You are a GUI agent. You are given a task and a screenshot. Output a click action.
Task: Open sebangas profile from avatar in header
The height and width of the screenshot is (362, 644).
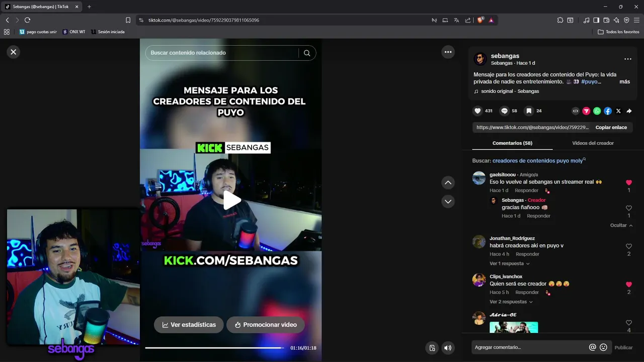click(x=480, y=59)
